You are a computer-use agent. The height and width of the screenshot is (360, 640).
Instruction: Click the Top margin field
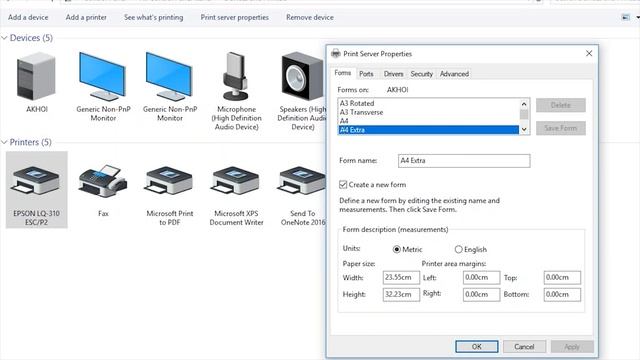562,278
